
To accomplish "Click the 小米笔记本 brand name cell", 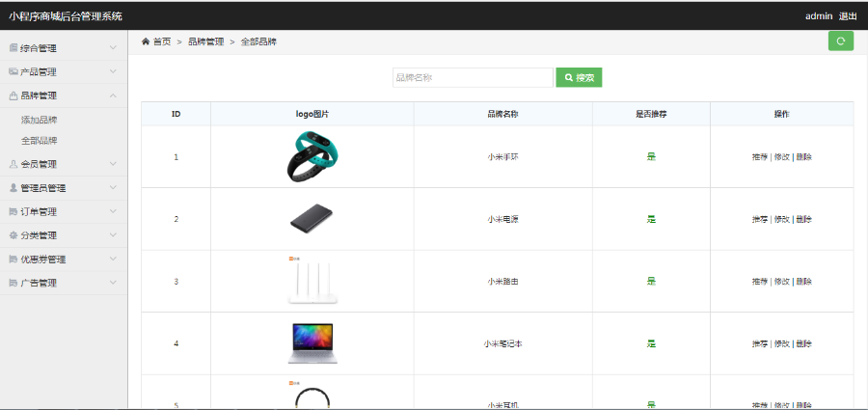I will coord(502,343).
